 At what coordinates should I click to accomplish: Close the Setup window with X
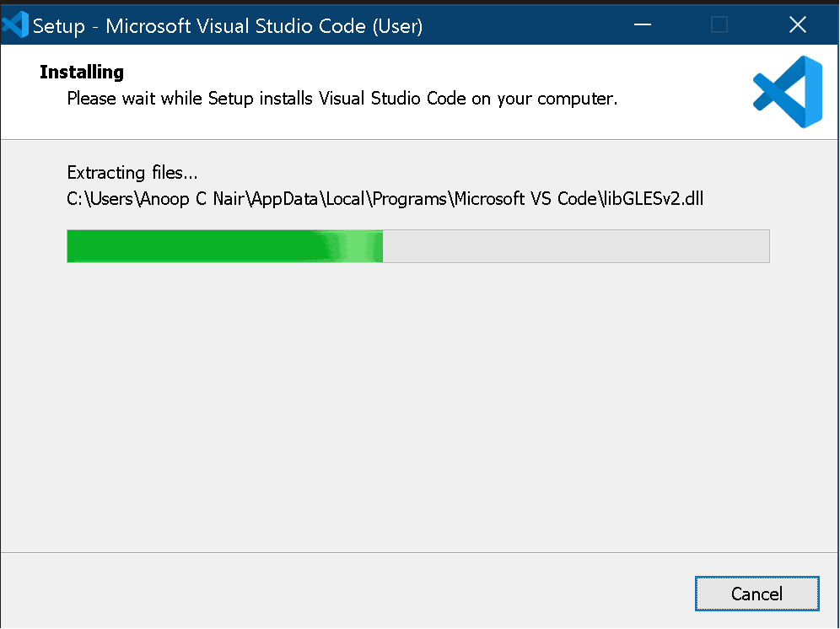pos(797,25)
